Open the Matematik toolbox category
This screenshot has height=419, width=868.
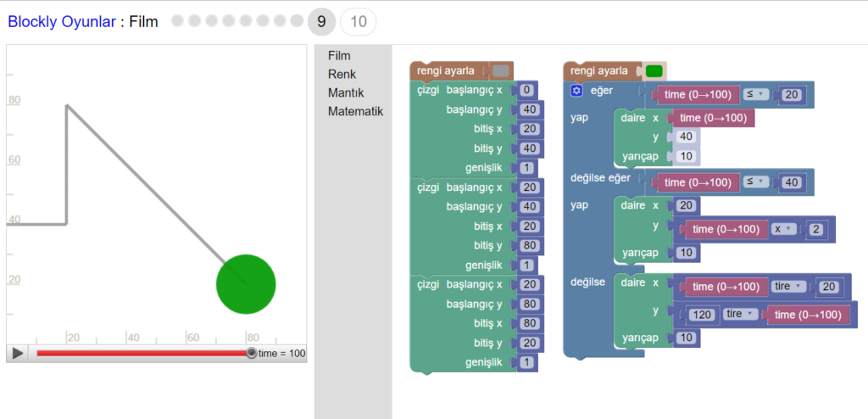tap(355, 111)
